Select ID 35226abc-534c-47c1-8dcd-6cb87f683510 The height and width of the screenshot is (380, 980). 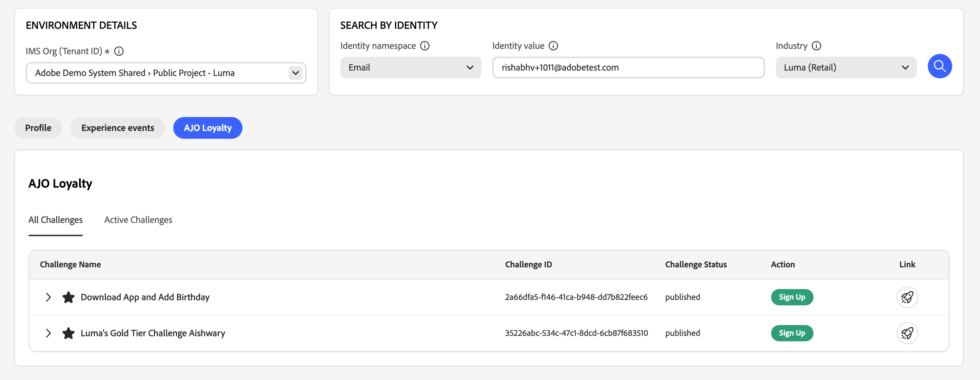(576, 333)
